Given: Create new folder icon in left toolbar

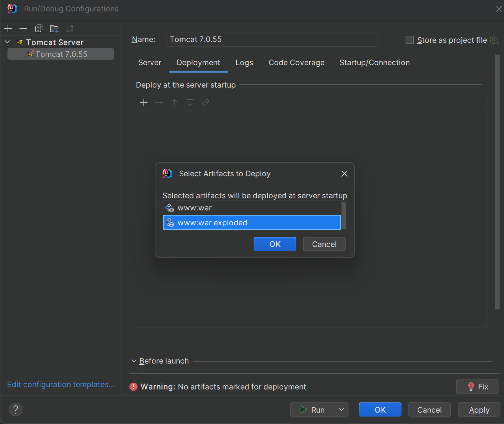Looking at the screenshot, I should coord(54,28).
